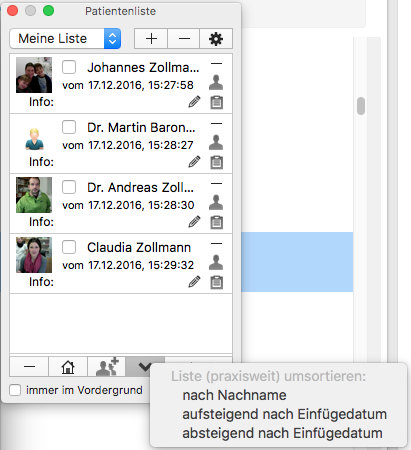Screen dimensions: 411x450
Task: Open person icon for Johannes Zollma...
Action: [216, 82]
